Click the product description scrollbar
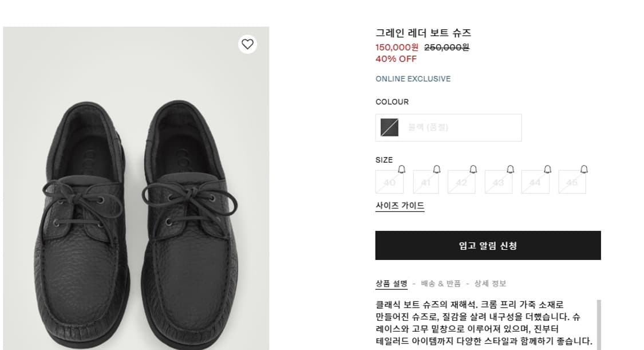 pyautogui.click(x=599, y=324)
